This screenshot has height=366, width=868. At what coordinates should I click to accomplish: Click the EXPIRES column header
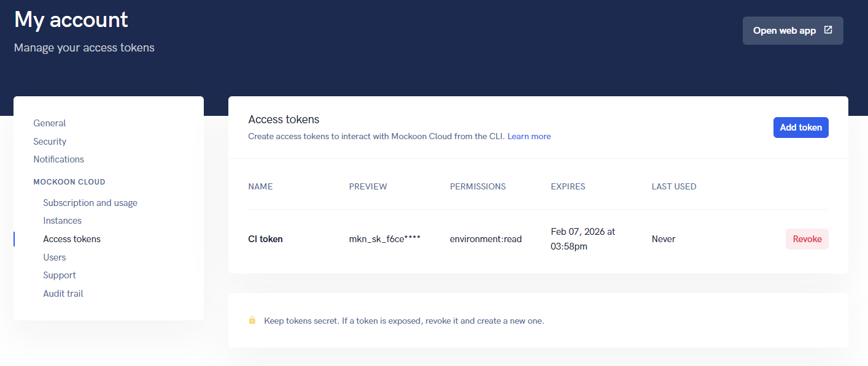click(x=568, y=186)
